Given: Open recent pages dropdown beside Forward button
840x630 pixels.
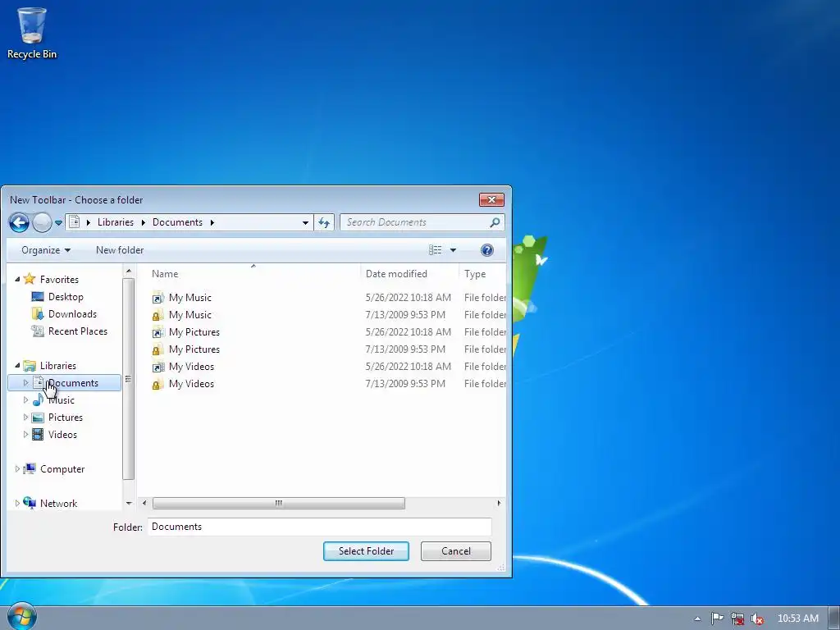Looking at the screenshot, I should click(58, 223).
